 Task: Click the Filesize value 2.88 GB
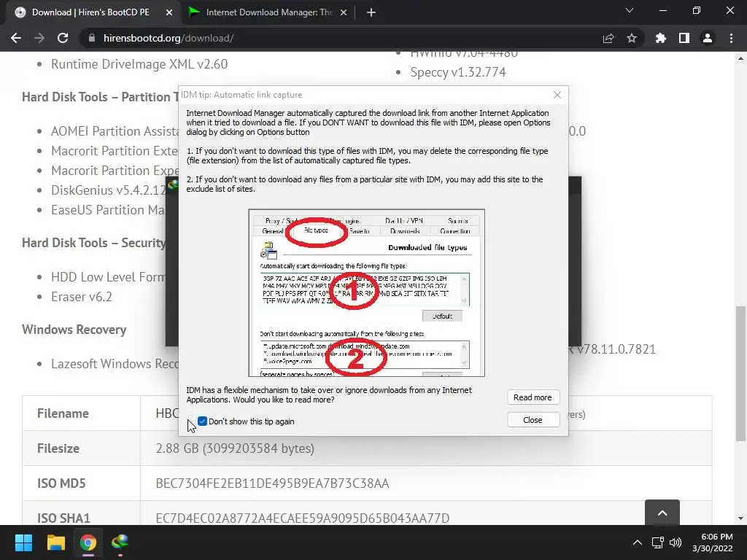[235, 448]
